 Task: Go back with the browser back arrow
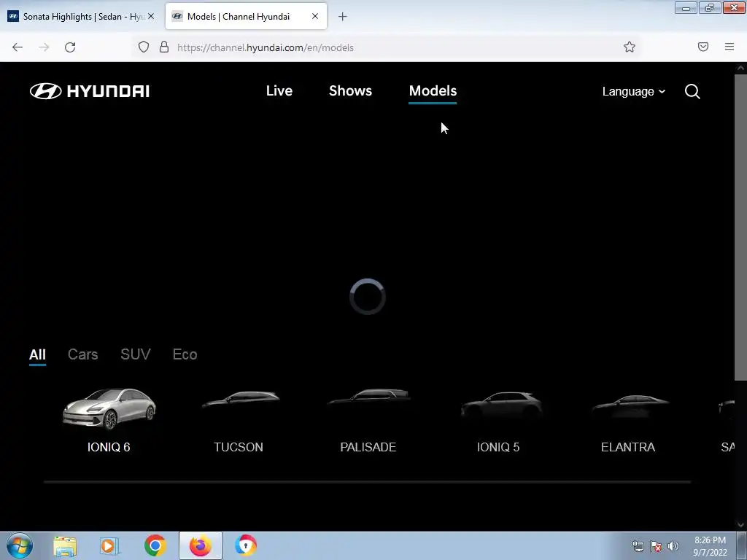coord(18,47)
